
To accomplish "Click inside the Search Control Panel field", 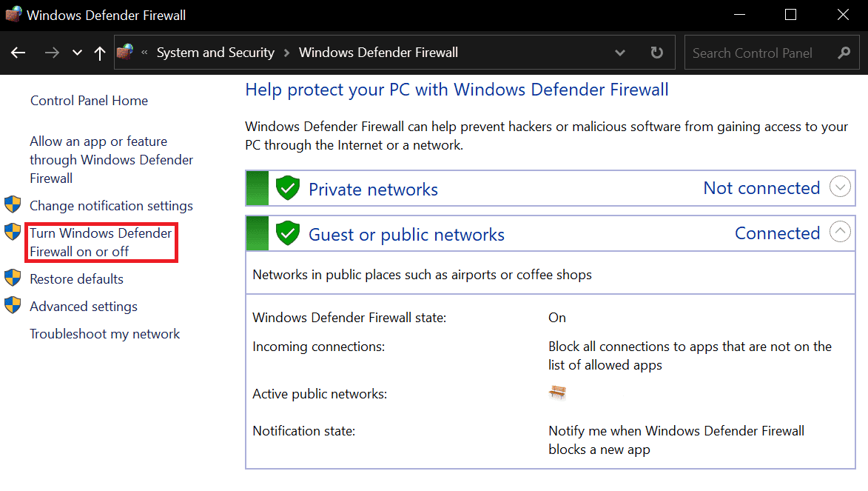I will coord(755,53).
